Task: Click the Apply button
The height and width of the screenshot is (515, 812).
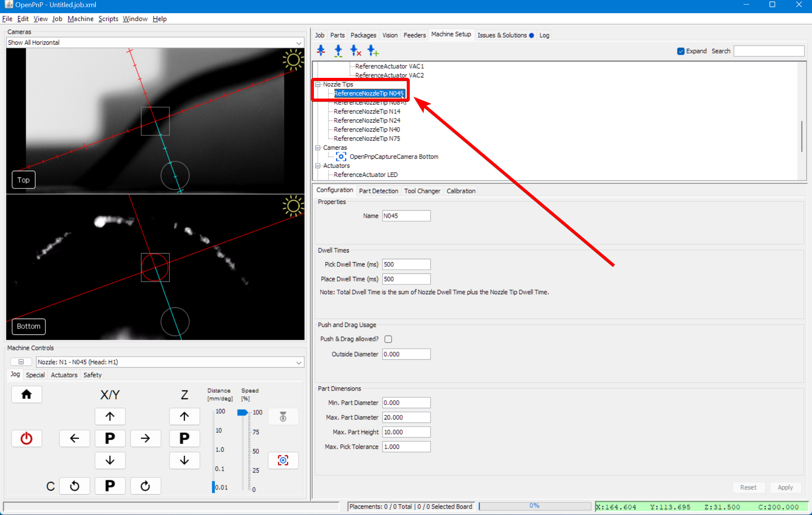Action: click(785, 487)
